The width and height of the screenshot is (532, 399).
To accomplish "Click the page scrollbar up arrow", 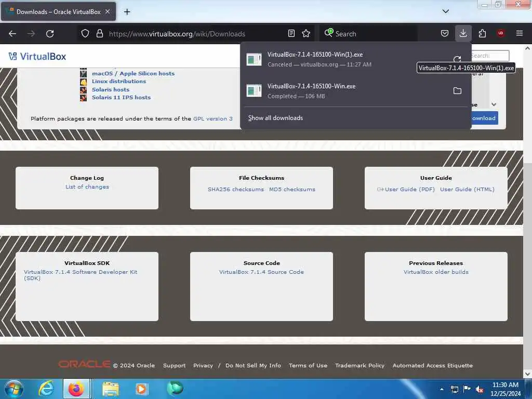I will point(527,48).
